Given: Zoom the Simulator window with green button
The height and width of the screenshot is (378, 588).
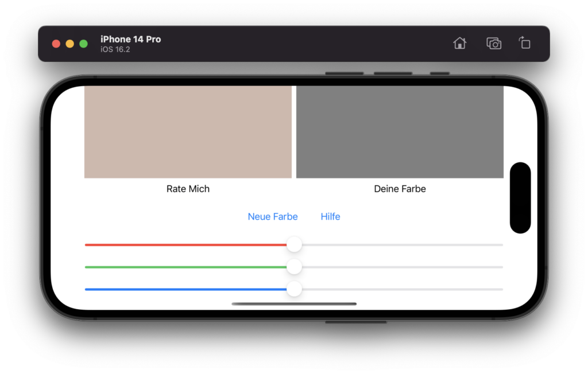Looking at the screenshot, I should coord(84,44).
